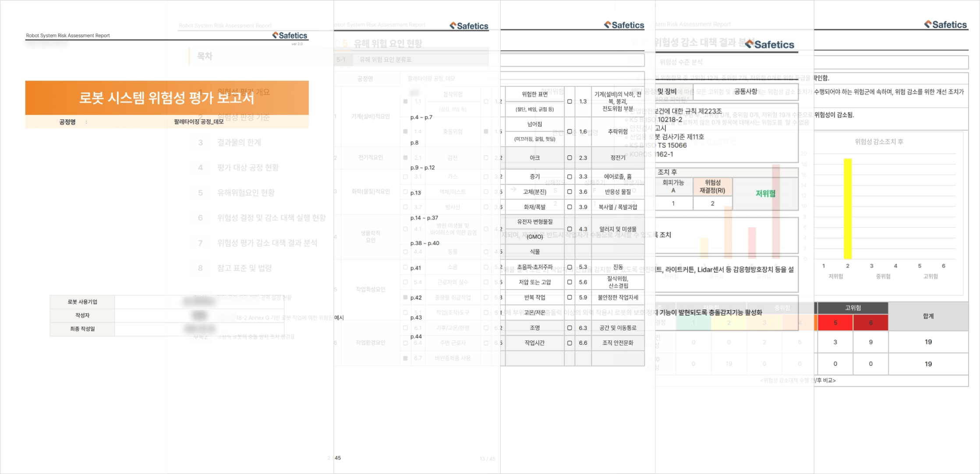Select the 로봇 사용기업 row label
This screenshot has width=980, height=474.
click(x=82, y=302)
